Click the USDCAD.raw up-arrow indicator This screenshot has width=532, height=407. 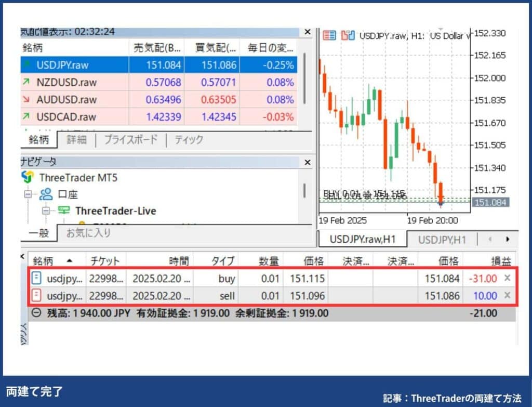click(26, 116)
